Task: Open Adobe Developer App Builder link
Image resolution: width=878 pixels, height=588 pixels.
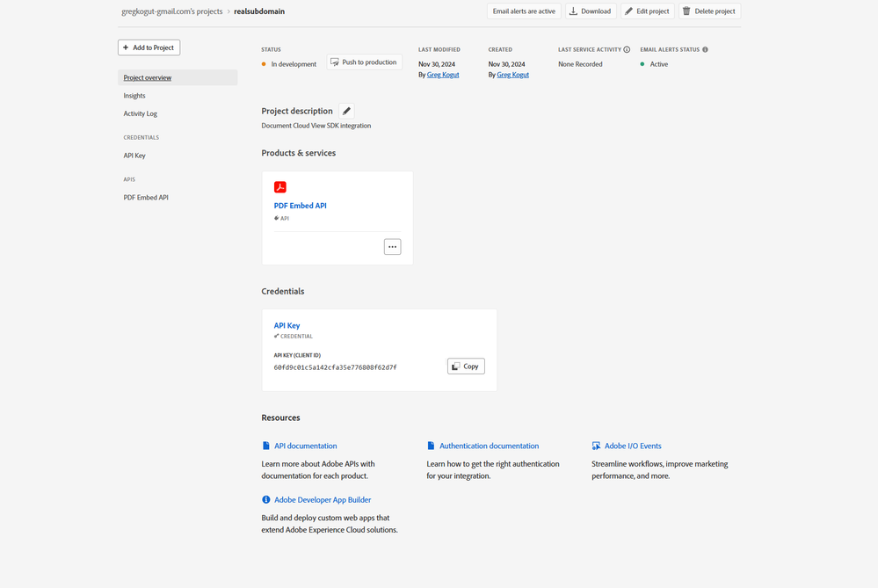Action: click(323, 499)
